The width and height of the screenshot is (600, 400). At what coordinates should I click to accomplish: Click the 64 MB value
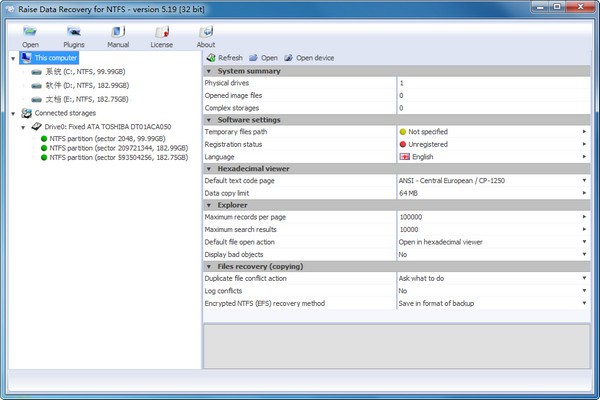point(408,193)
